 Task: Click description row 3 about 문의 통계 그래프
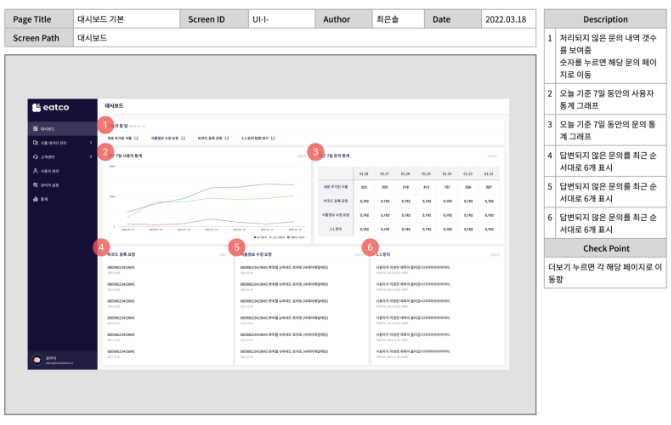(605, 130)
